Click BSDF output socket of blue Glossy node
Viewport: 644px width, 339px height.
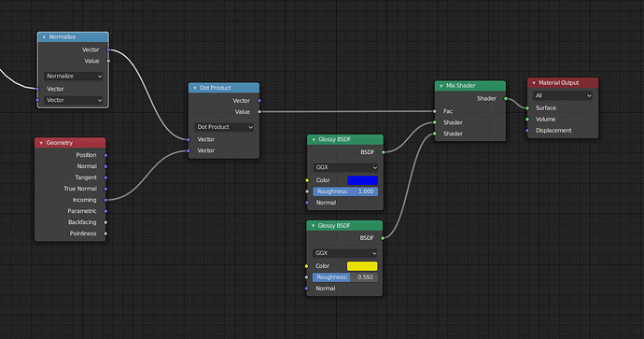(384, 152)
